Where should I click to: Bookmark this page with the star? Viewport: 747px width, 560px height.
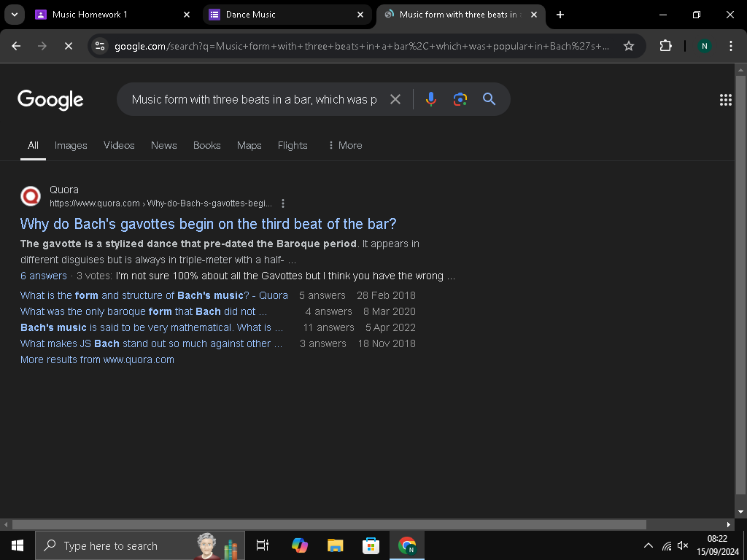(629, 46)
